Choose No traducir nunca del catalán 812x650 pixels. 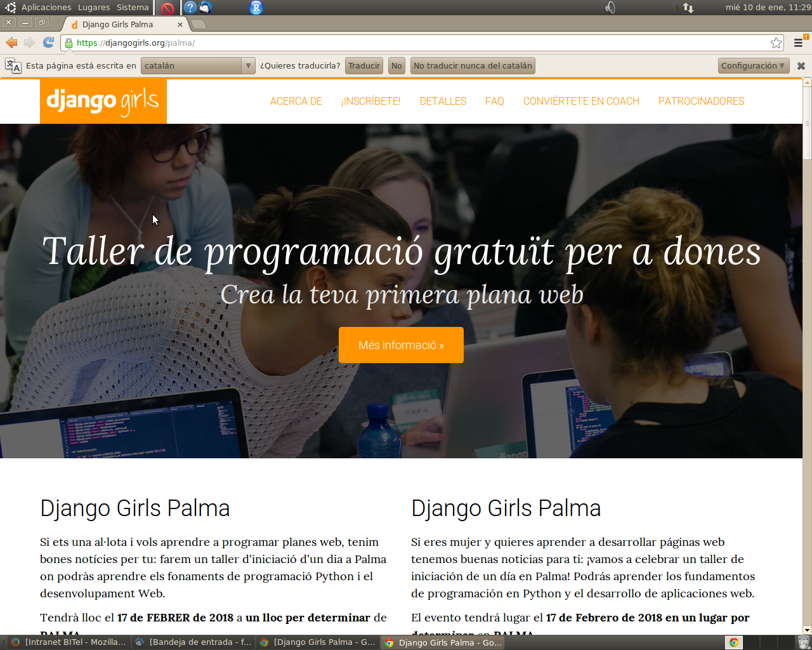click(x=473, y=65)
